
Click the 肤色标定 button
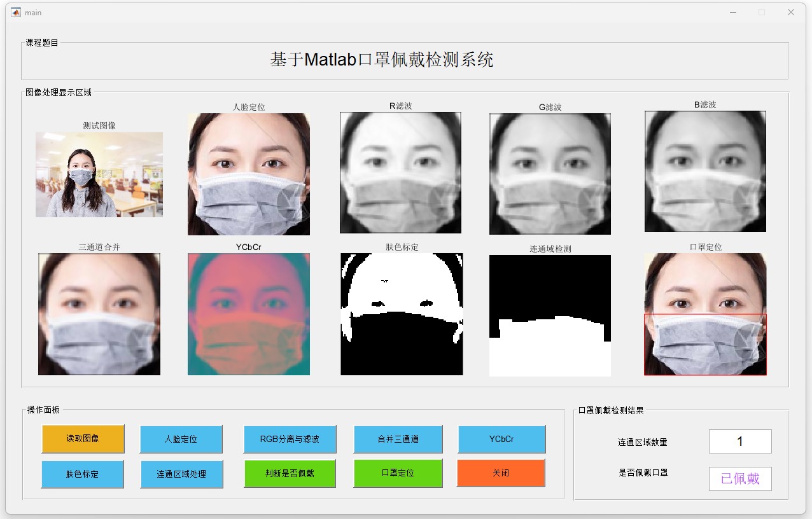82,474
